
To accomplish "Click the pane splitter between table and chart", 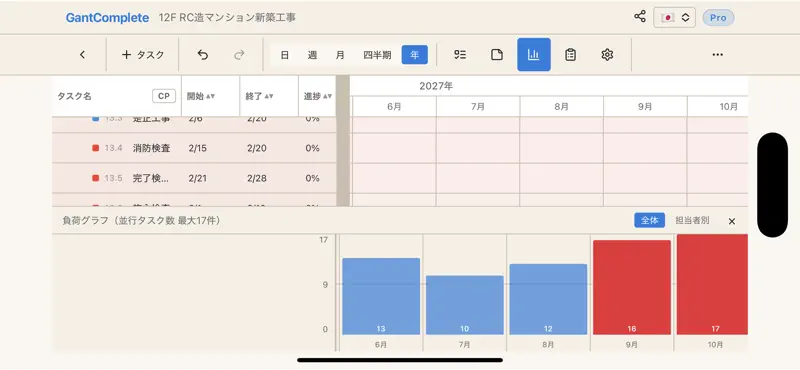I will 343,141.
